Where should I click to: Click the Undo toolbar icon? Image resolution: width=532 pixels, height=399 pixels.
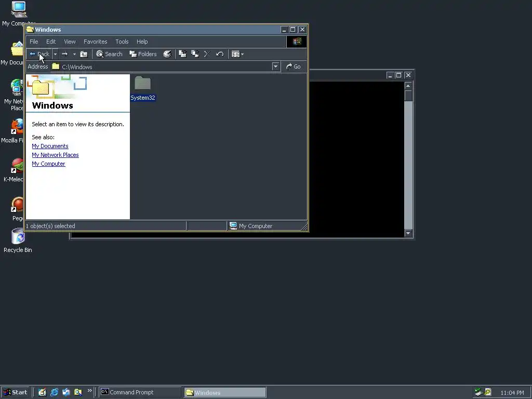point(220,54)
